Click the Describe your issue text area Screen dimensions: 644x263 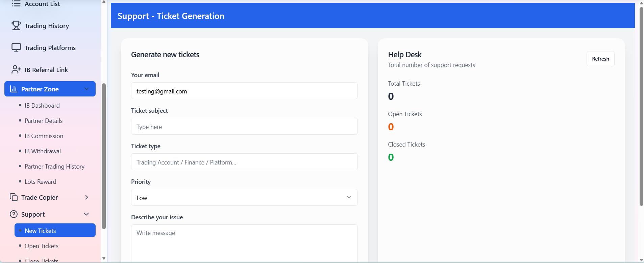[x=244, y=243]
